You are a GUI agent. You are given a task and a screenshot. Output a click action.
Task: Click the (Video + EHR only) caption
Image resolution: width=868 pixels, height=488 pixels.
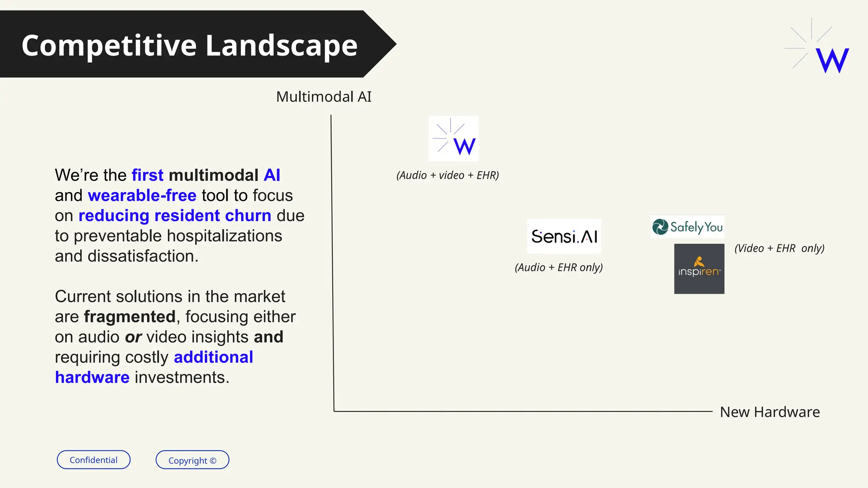point(779,248)
